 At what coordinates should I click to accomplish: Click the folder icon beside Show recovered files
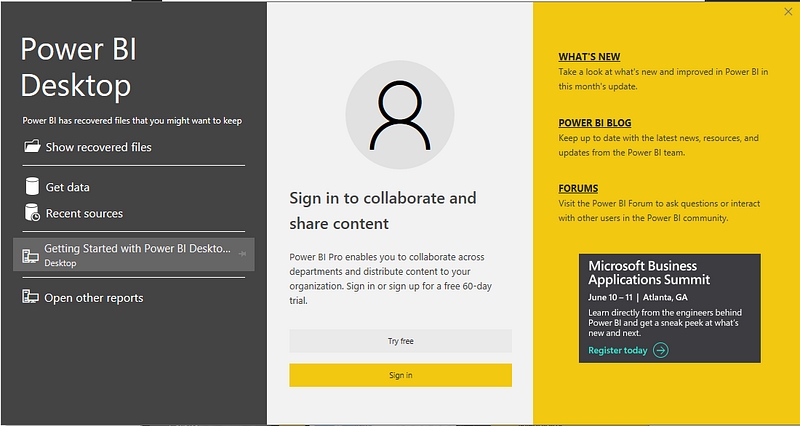(x=32, y=146)
